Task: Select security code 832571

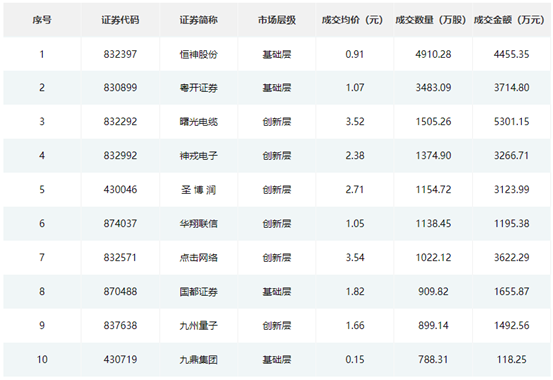Action: (120, 258)
